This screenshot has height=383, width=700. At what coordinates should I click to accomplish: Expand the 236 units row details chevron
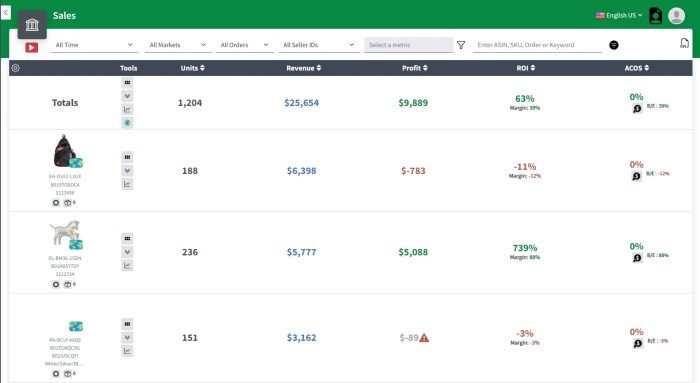(x=127, y=252)
